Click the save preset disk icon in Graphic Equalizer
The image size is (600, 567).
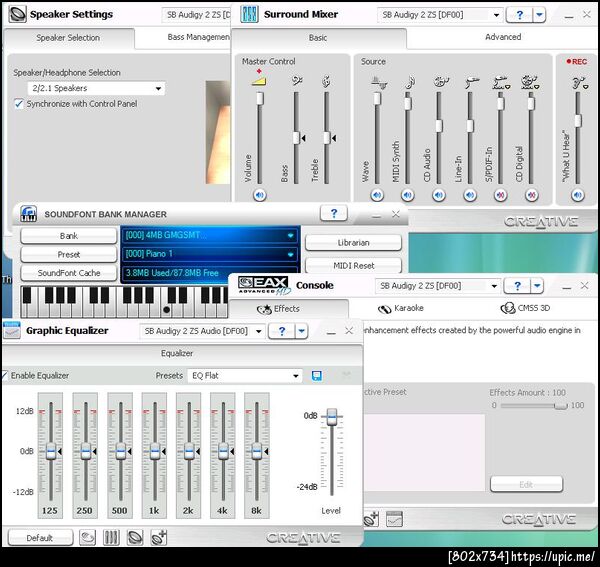[316, 376]
